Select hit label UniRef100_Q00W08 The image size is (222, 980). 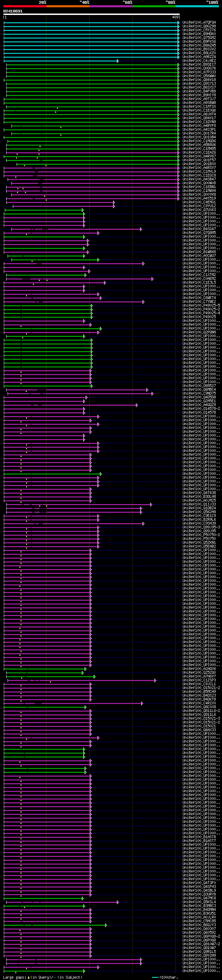click(x=199, y=183)
